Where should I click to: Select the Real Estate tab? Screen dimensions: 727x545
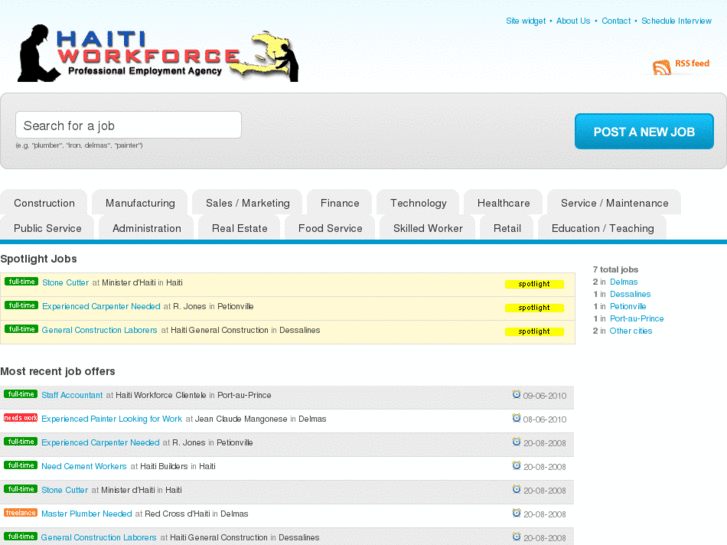[x=239, y=228]
